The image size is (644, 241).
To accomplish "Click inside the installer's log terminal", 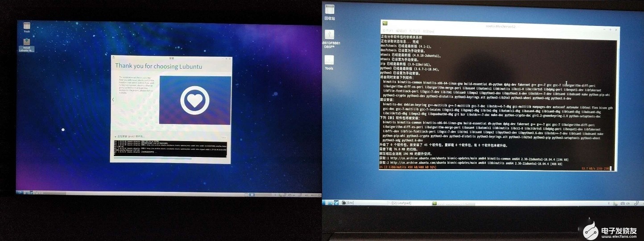I will (170, 149).
